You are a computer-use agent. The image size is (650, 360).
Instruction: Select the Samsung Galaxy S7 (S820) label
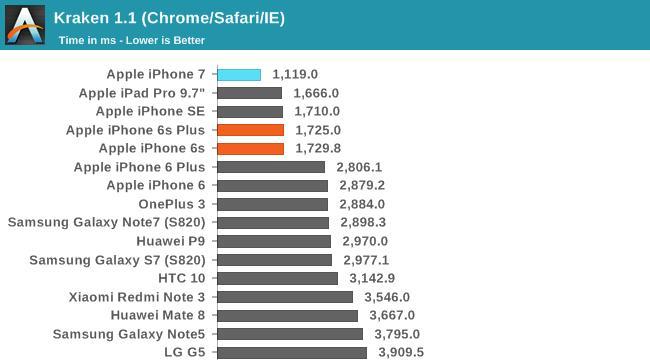(x=117, y=260)
